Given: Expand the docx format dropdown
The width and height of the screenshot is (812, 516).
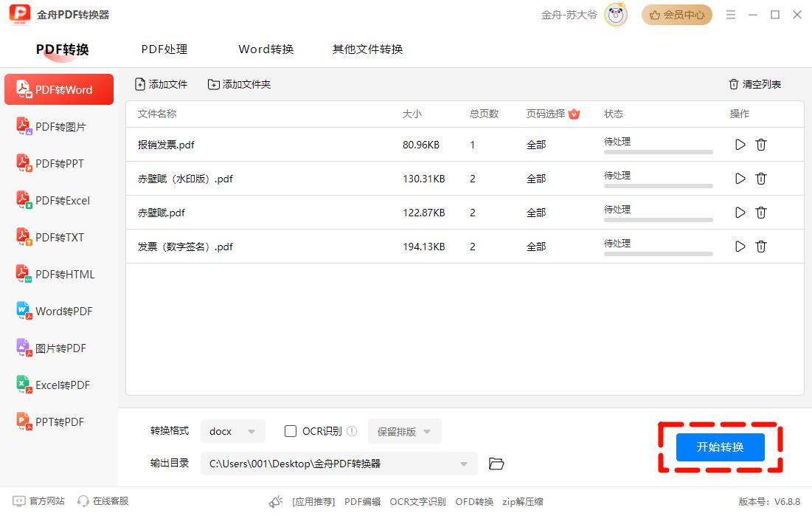Looking at the screenshot, I should point(233,431).
